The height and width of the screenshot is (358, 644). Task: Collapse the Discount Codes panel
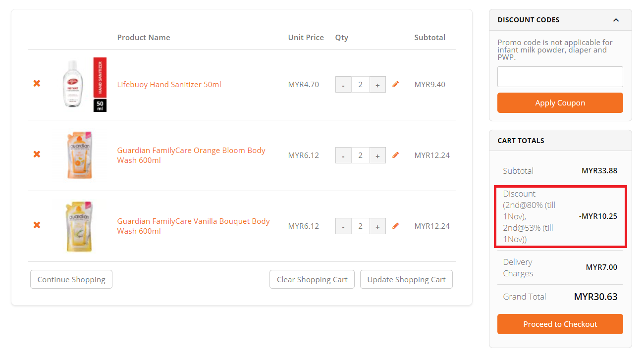[x=616, y=20]
